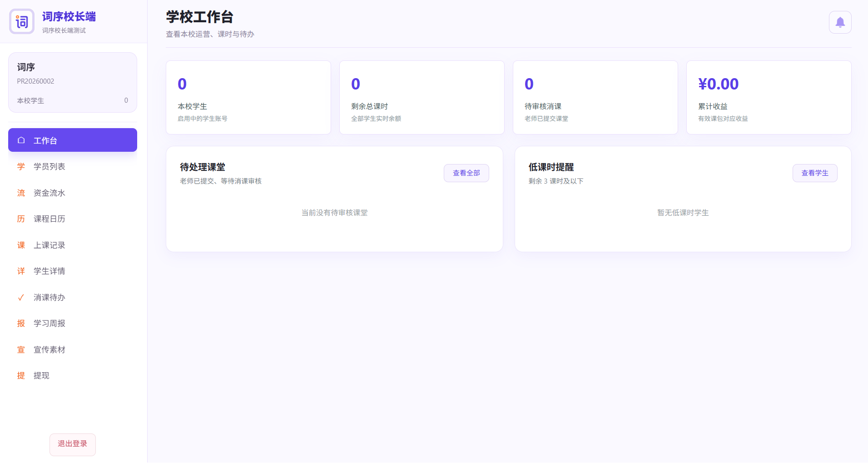This screenshot has height=463, width=868.
Task: Click the 词序校长端 title text
Action: tap(69, 17)
